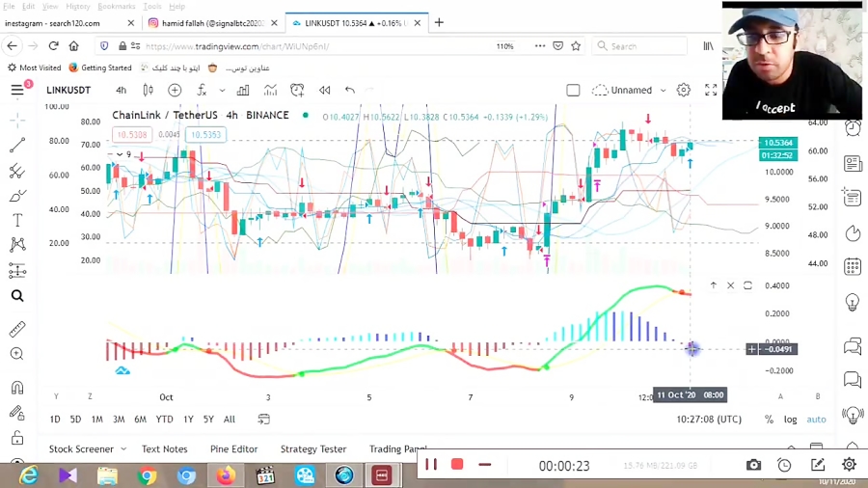
Task: Select the 3M time range
Action: [119, 420]
